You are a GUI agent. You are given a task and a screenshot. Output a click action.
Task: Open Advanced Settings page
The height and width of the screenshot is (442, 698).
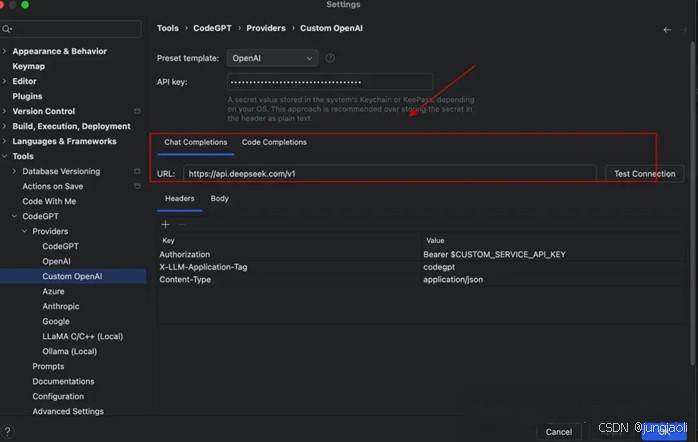pos(68,412)
